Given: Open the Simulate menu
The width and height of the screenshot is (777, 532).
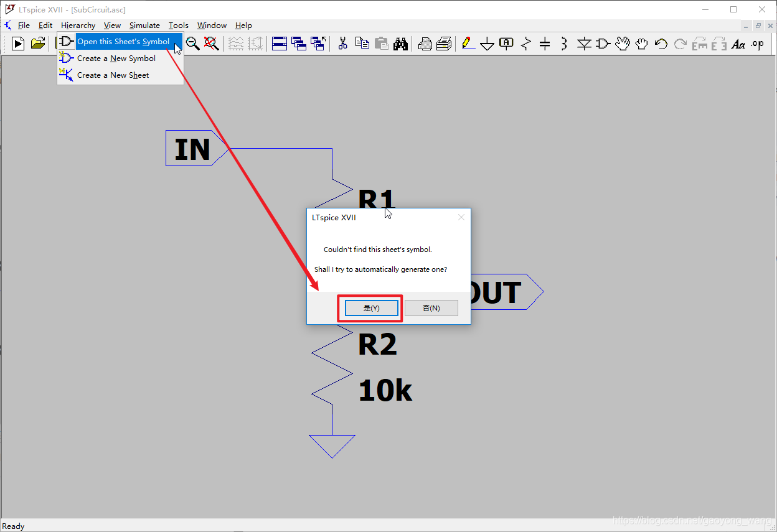Looking at the screenshot, I should tap(144, 26).
